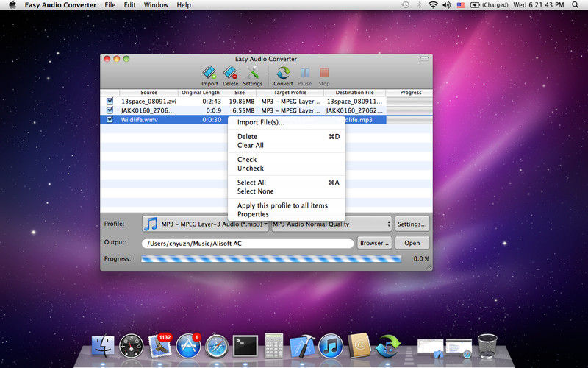588x368 pixels.
Task: Click the Wi-Fi status icon
Action: click(x=433, y=5)
